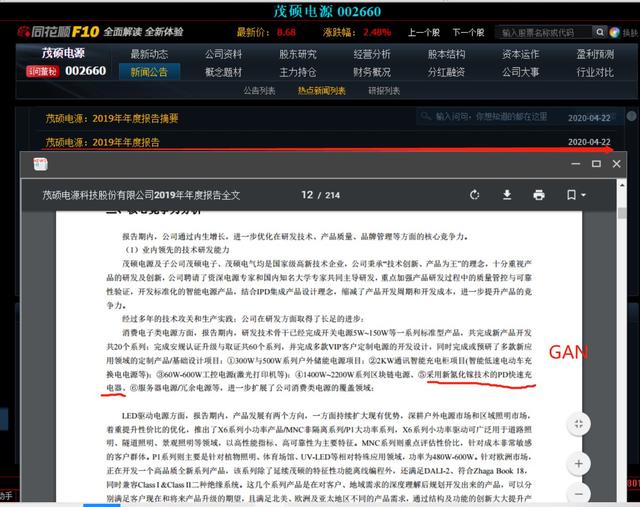Rotate the PDF page with the rotate icon
Image resolution: width=640 pixels, height=507 pixels.
point(474,195)
